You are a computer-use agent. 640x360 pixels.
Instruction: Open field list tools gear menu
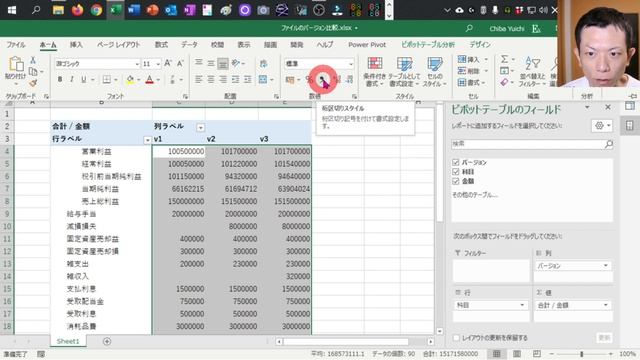point(602,126)
